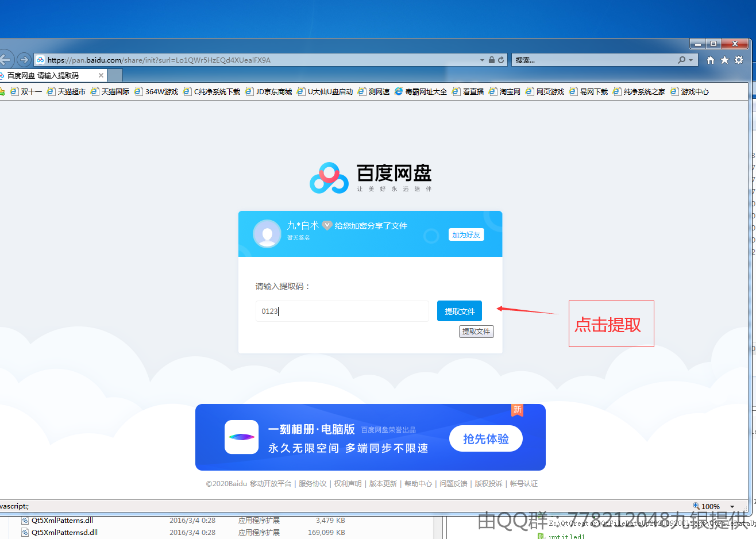Open the 易网下载 bookmark
The image size is (756, 539).
(x=588, y=91)
